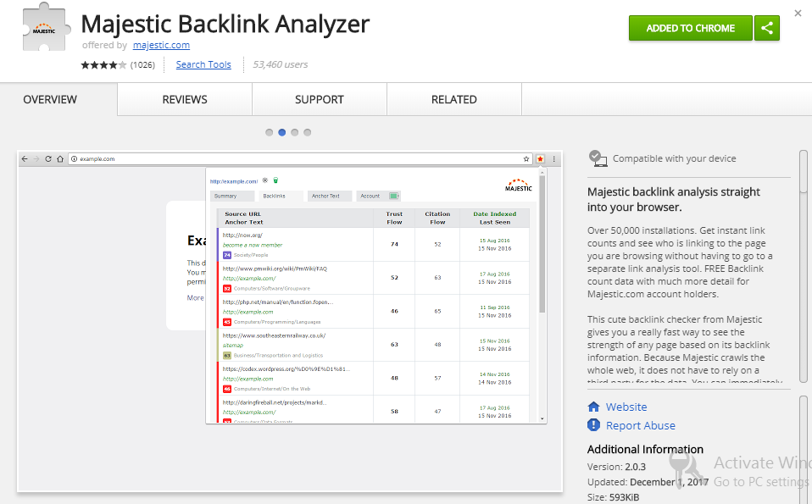This screenshot has height=504, width=812.
Task: Open the Related tab
Action: [x=454, y=99]
